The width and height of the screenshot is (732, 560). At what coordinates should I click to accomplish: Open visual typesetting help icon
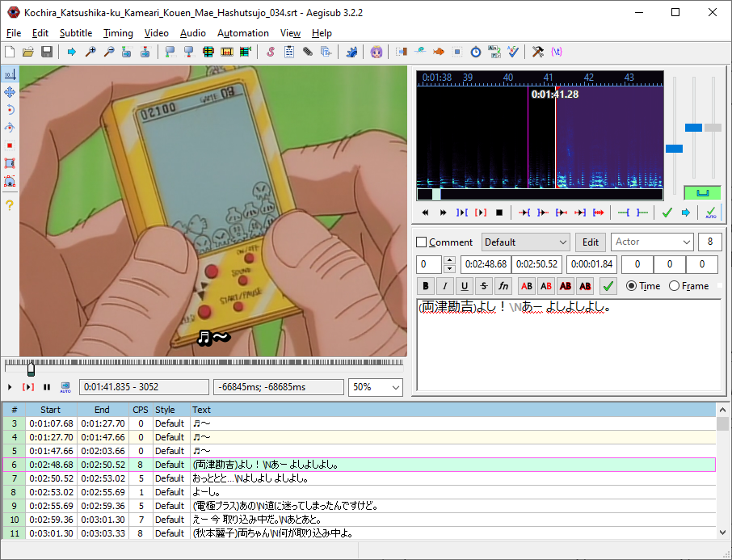point(10,204)
